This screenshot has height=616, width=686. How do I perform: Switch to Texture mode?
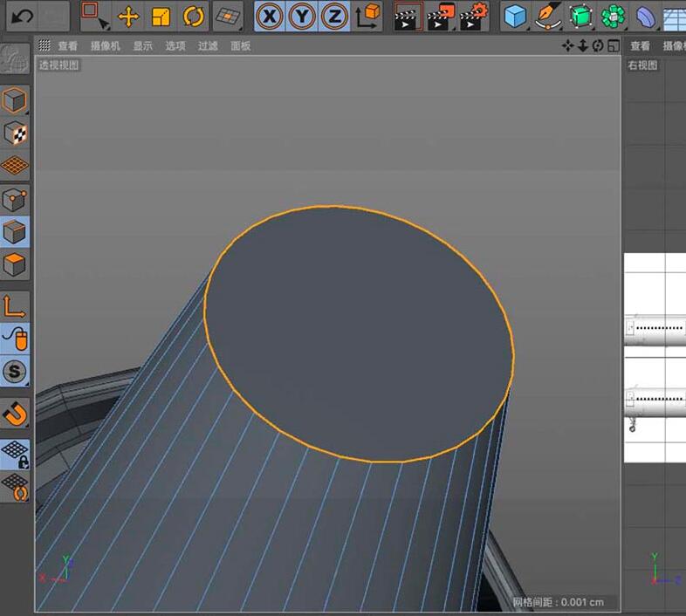(15, 133)
